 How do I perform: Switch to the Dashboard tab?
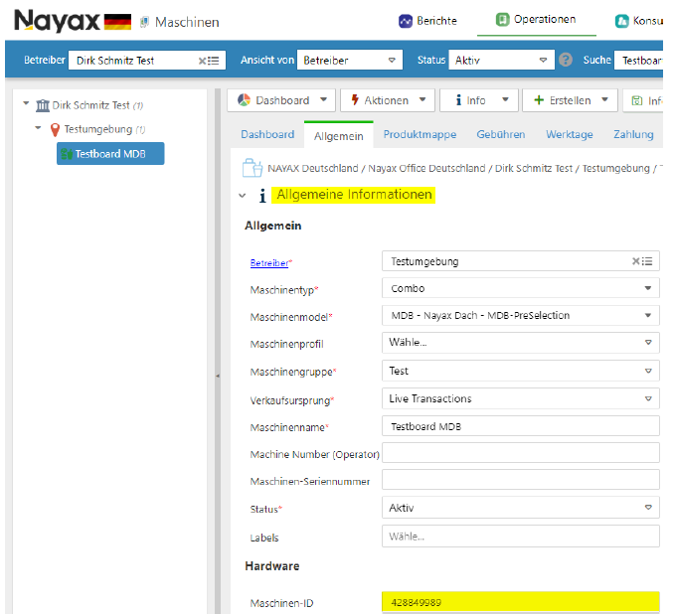[x=267, y=135]
